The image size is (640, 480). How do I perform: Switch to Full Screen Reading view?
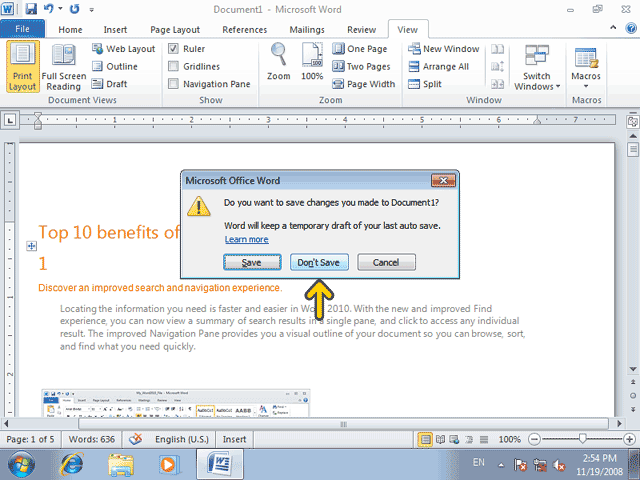pos(64,67)
